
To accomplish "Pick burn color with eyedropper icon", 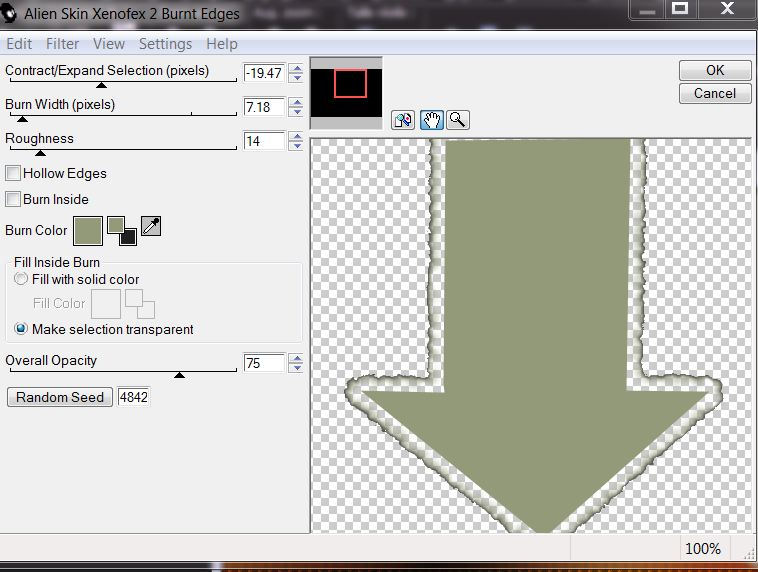I will 151,226.
